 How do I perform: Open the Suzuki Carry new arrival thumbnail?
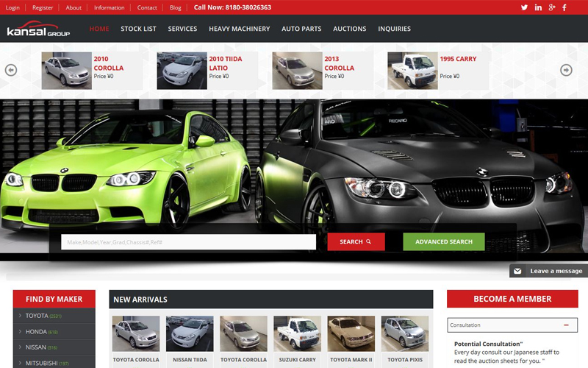coord(297,333)
